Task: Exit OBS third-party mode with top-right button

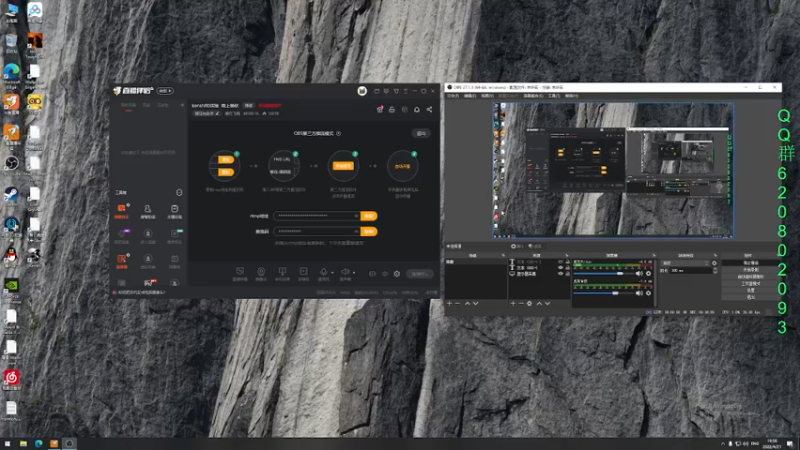Action: click(421, 133)
